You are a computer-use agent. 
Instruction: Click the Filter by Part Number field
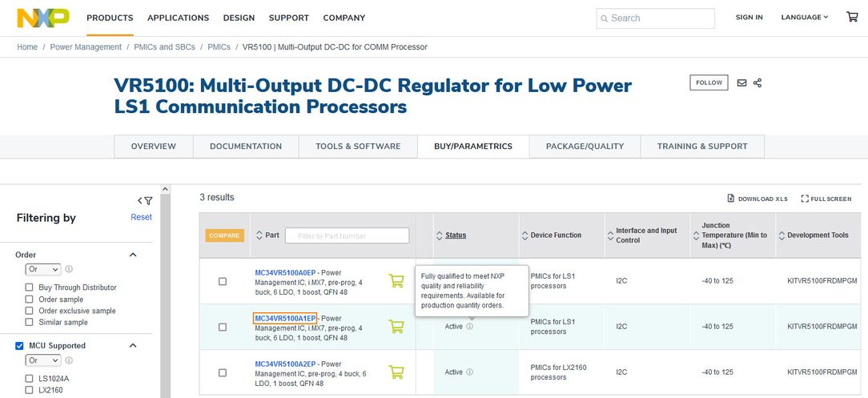347,235
